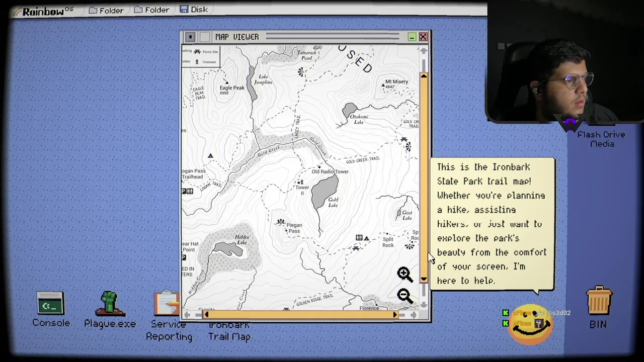644x362 pixels.
Task: Click the Lacey Trail label
Action: (x=297, y=127)
